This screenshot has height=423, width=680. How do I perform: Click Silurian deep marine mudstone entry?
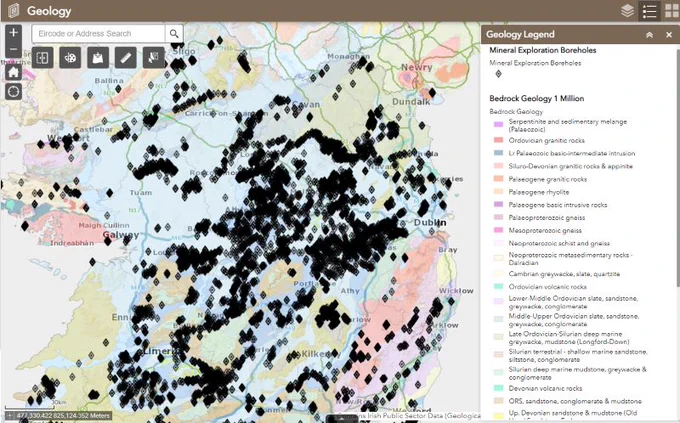pos(578,374)
